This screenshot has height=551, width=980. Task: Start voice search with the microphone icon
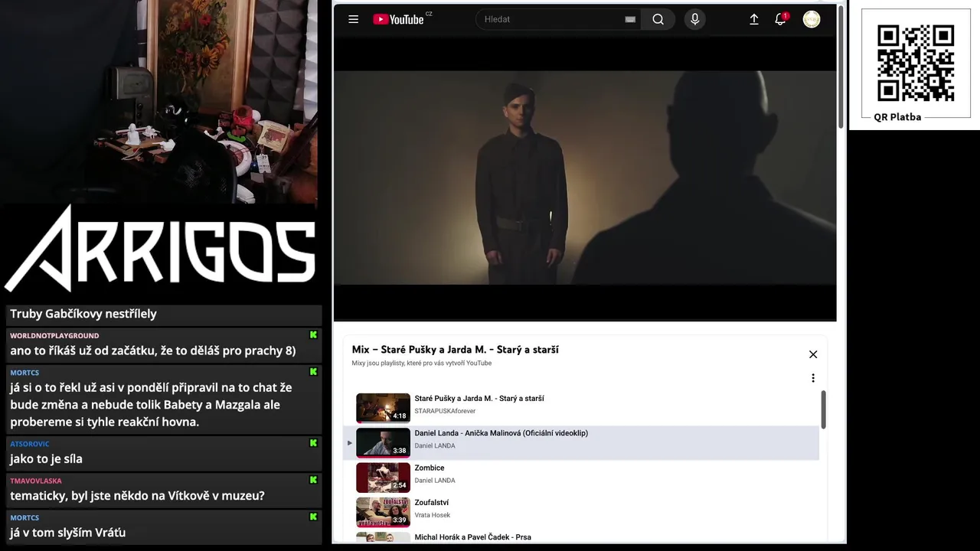[694, 19]
